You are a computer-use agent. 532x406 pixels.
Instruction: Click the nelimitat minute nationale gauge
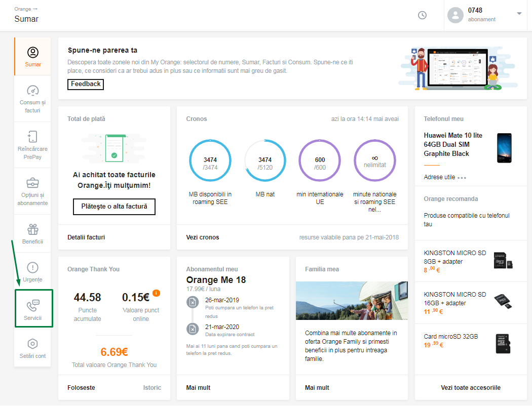click(x=374, y=160)
